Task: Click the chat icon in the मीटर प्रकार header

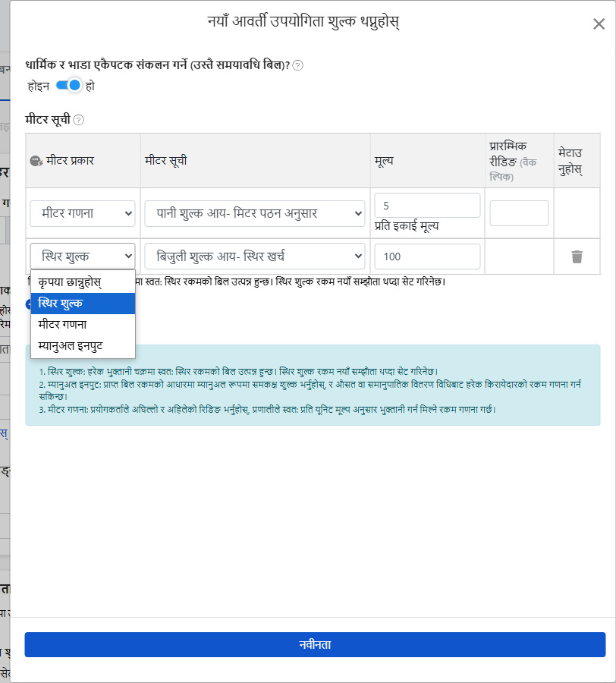Action: 36,161
